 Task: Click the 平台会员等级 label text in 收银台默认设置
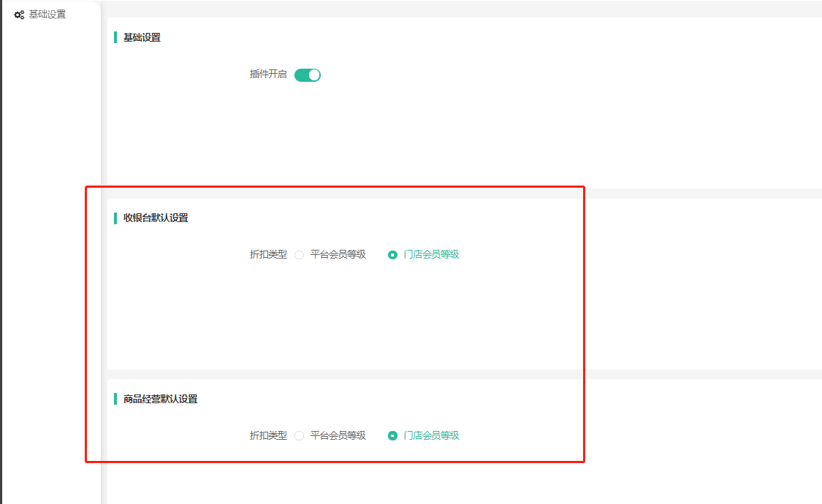point(338,255)
